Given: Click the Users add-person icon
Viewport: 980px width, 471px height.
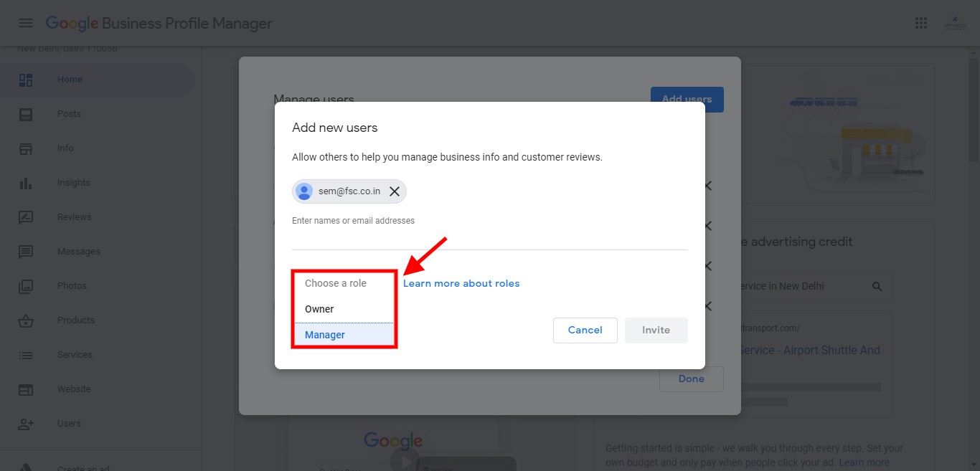Looking at the screenshot, I should tap(26, 424).
